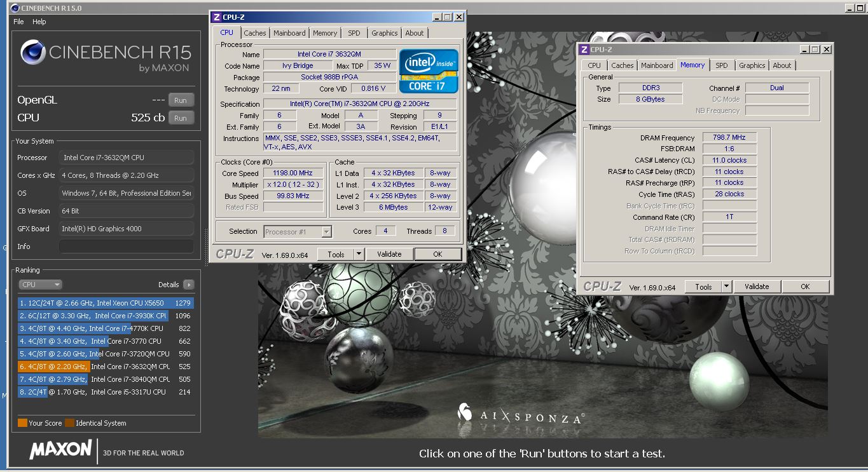
Task: Click CPU-Z icon in Memory window title
Action: (584, 50)
